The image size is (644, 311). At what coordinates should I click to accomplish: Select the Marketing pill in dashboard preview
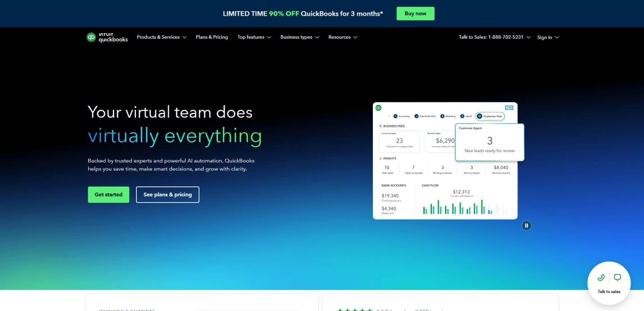449,116
